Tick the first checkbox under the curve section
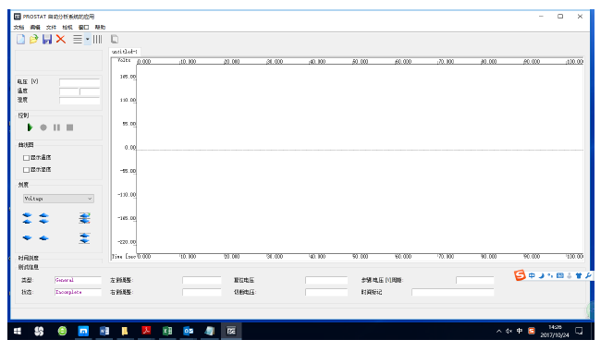 point(26,158)
